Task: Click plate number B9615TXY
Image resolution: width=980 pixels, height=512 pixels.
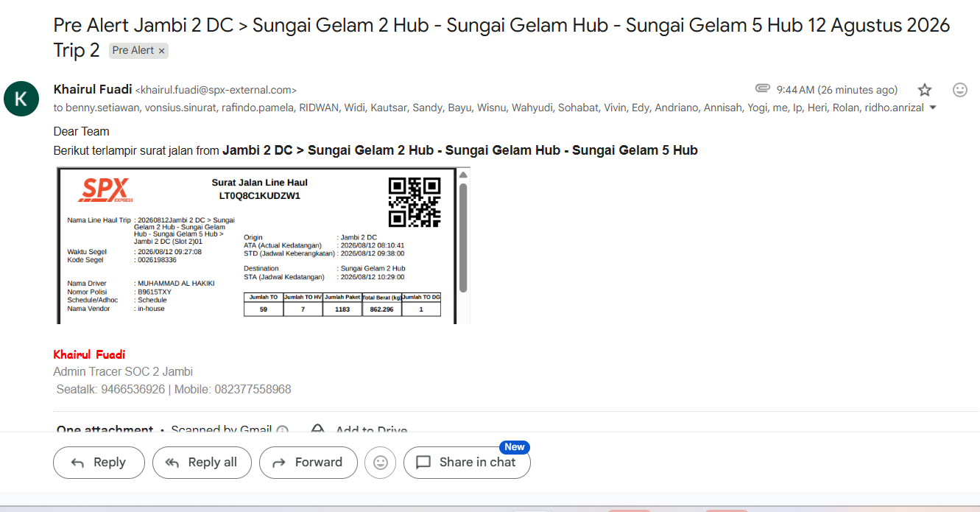Action: pos(154,292)
